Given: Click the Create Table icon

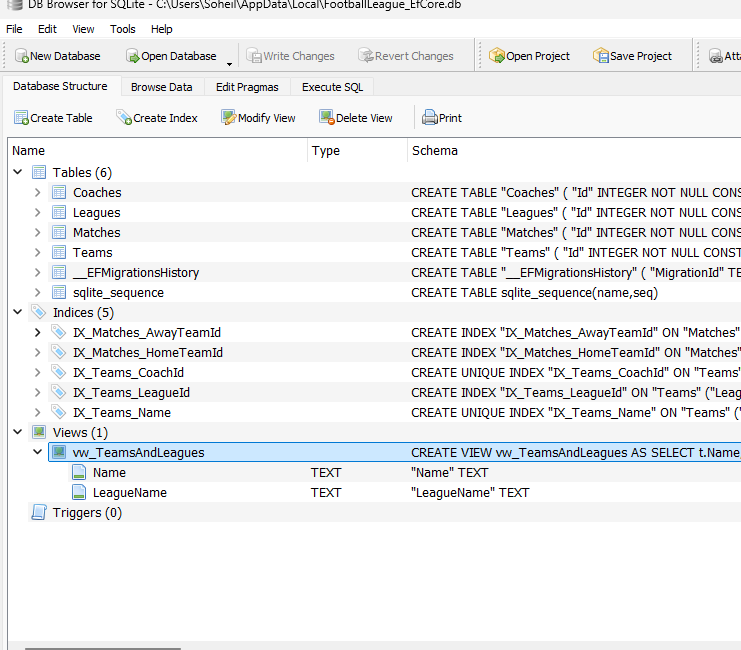Looking at the screenshot, I should point(21,118).
